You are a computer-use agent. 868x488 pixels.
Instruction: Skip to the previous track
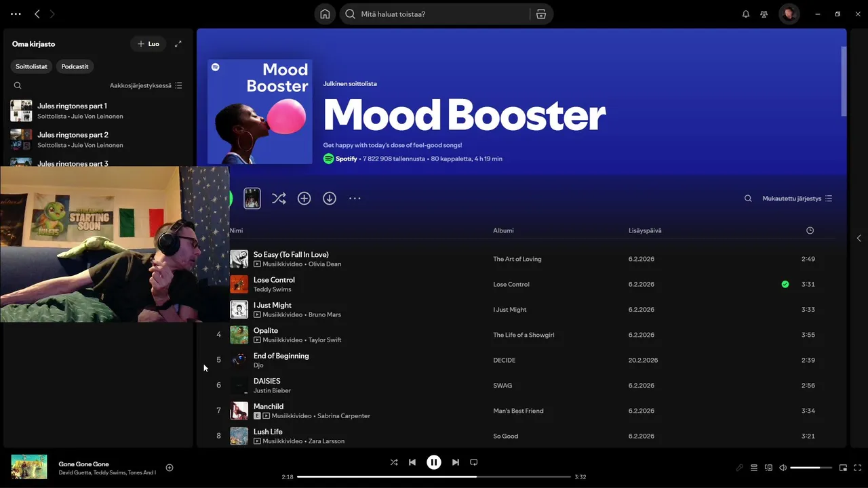(x=412, y=462)
